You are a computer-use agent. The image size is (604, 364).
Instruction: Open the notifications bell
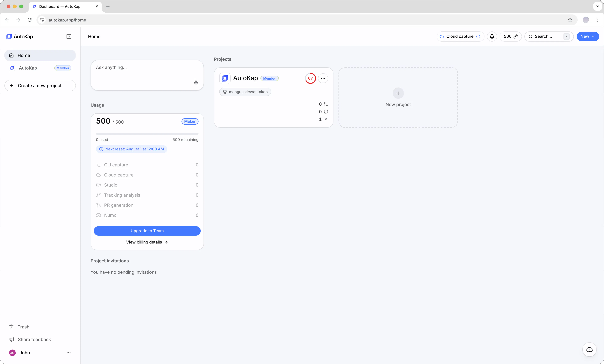click(492, 36)
